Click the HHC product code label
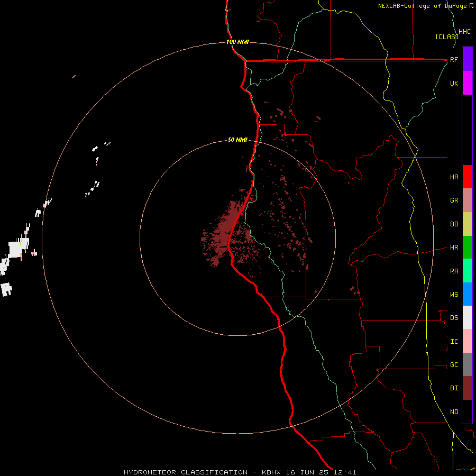 464,32
